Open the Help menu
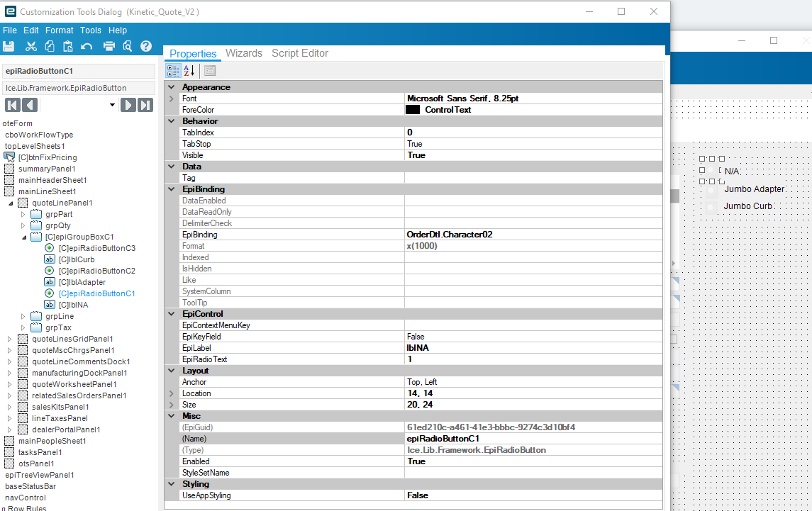Image resolution: width=812 pixels, height=511 pixels. click(118, 30)
